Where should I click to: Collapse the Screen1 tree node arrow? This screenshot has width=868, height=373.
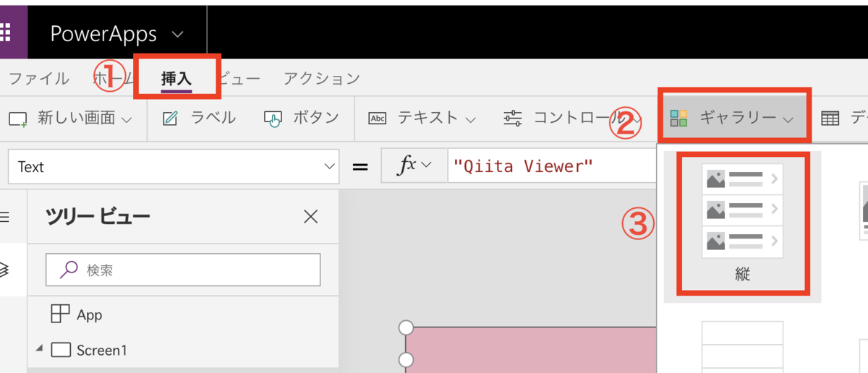pos(39,349)
